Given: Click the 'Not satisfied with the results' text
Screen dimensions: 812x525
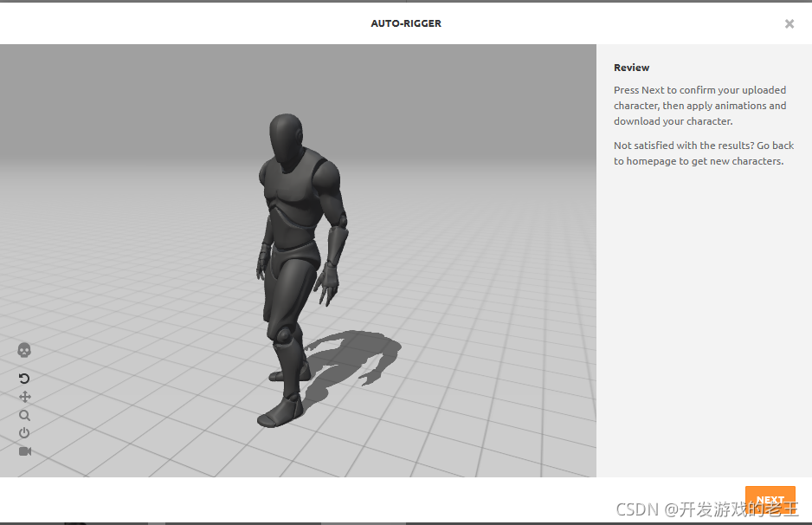Looking at the screenshot, I should (x=704, y=152).
